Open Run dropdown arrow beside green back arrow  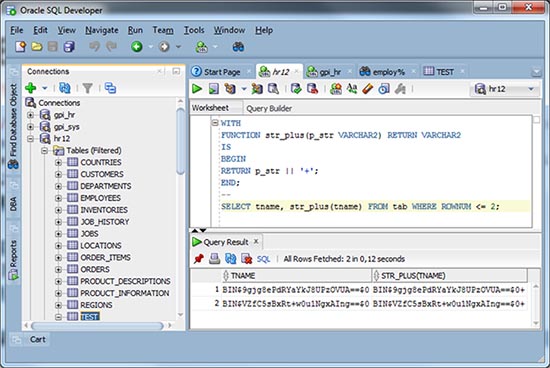coord(150,47)
